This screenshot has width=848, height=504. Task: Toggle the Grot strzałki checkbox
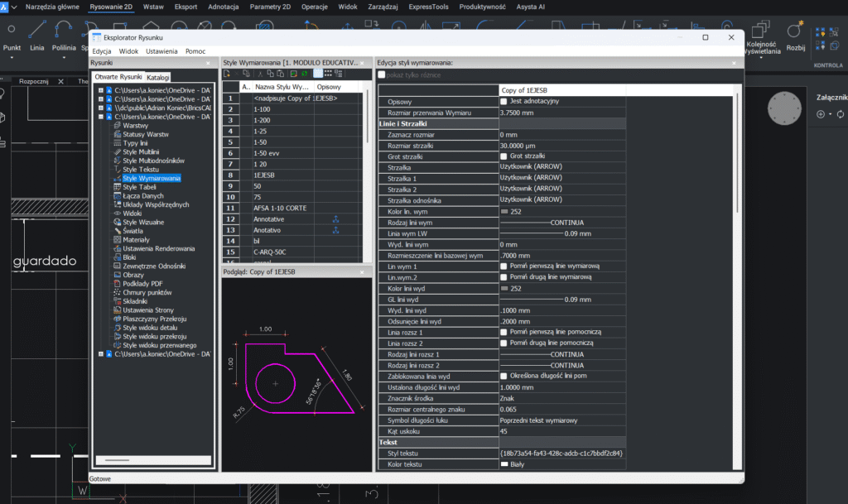pos(503,156)
